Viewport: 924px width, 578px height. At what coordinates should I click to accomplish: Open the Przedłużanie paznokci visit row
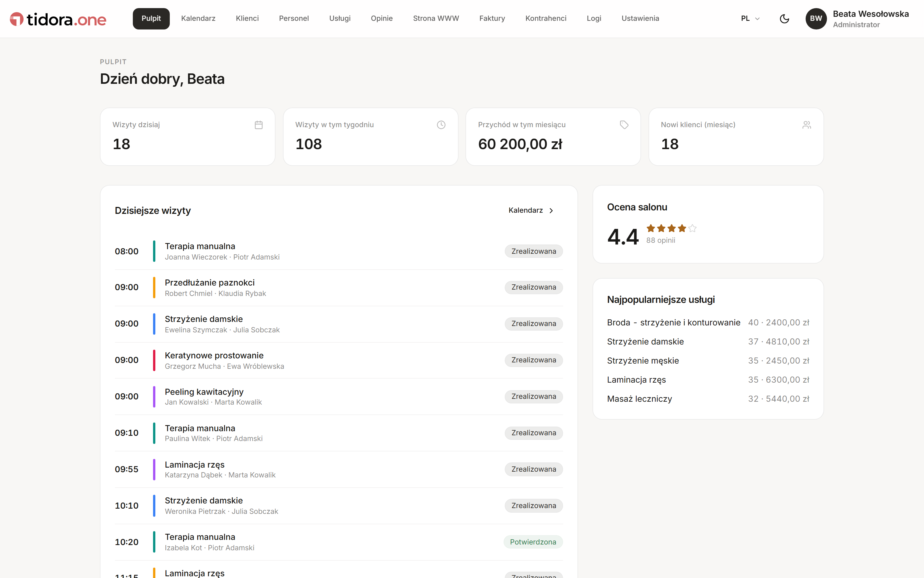tap(339, 288)
